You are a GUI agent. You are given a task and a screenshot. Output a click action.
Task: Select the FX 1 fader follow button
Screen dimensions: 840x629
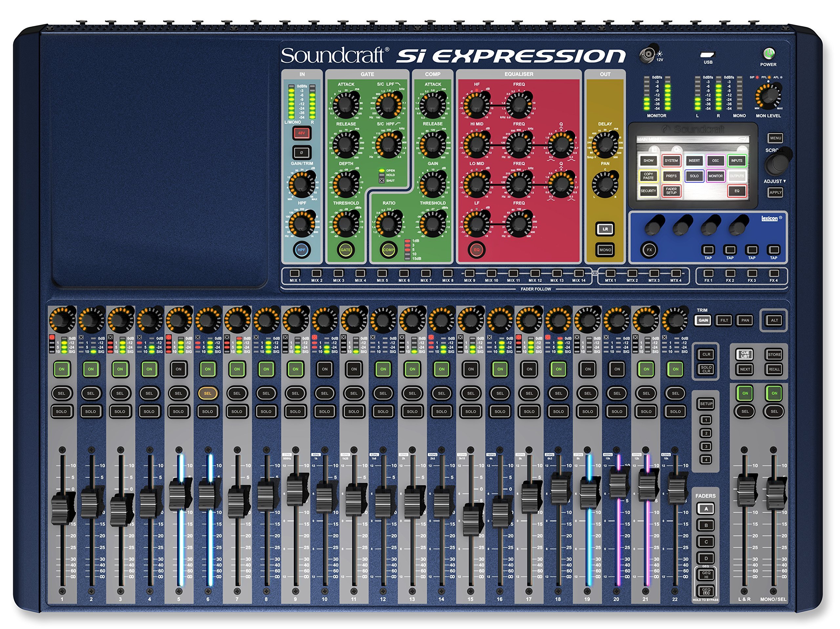(x=708, y=273)
